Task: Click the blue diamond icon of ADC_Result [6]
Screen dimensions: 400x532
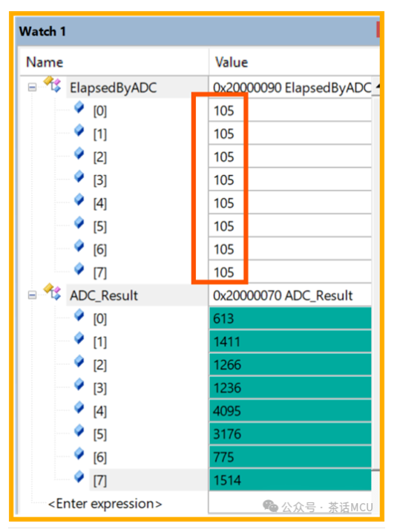Action: [x=79, y=453]
